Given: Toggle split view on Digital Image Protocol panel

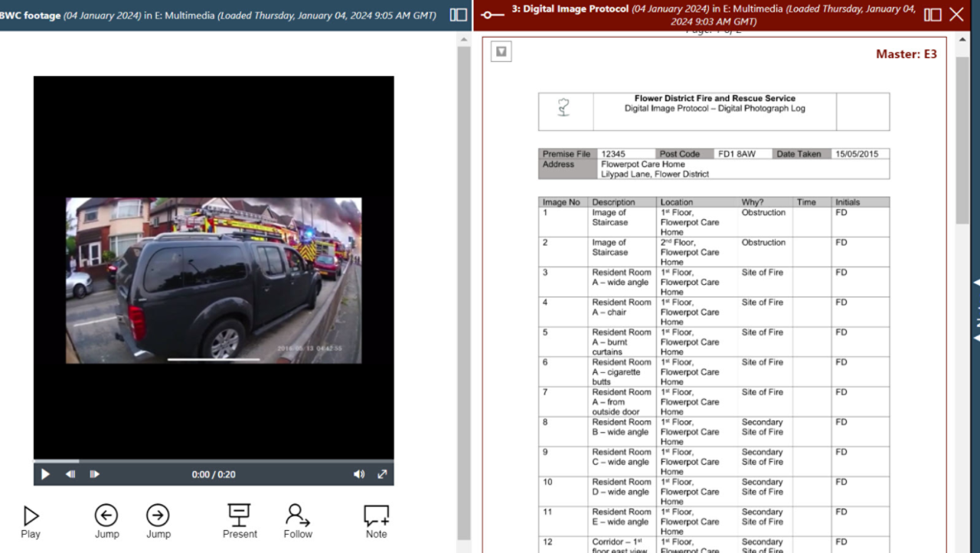Looking at the screenshot, I should click(x=933, y=15).
